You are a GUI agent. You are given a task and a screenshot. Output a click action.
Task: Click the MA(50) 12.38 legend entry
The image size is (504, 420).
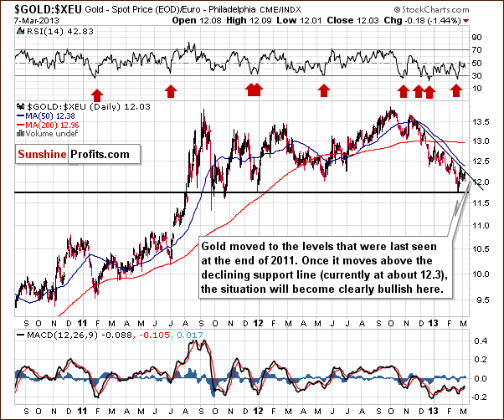[x=50, y=116]
